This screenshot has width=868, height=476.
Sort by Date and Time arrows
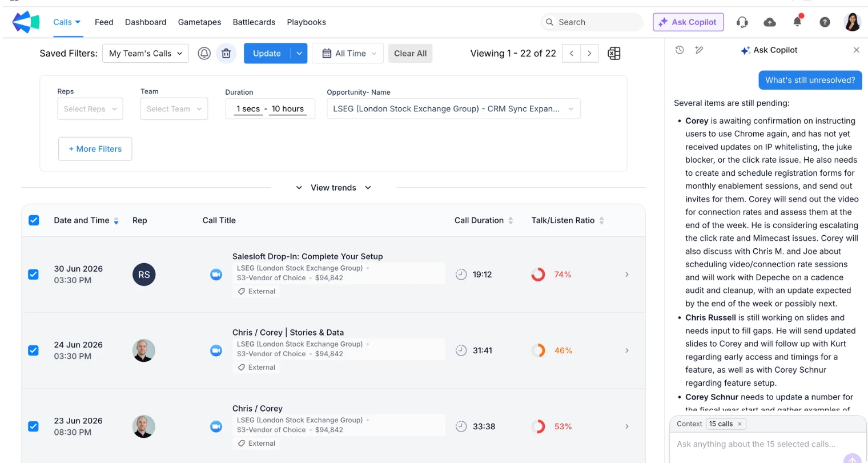point(116,221)
